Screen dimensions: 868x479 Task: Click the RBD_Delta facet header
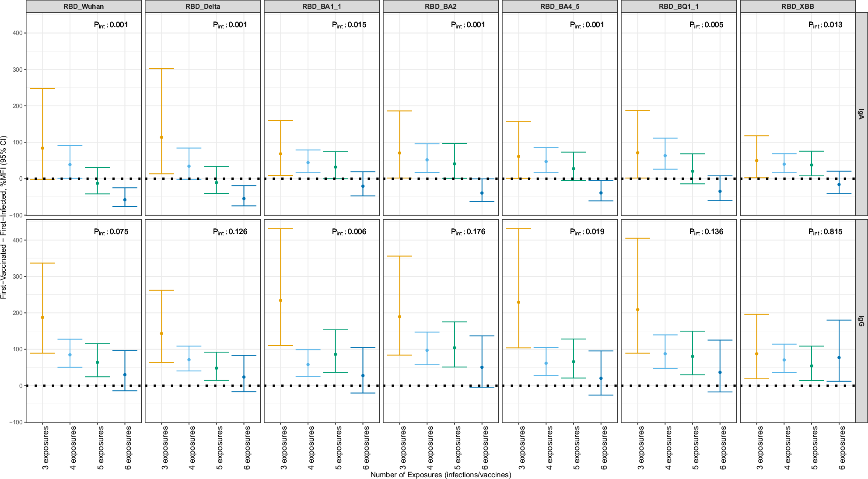[x=203, y=6]
